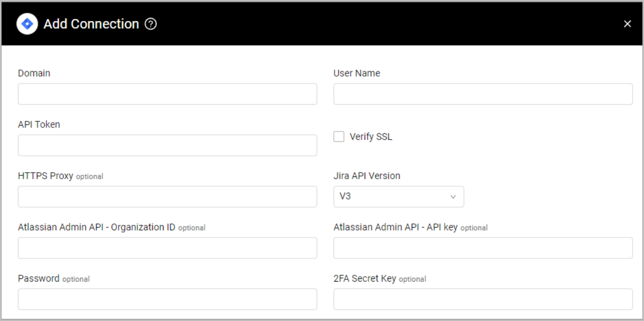Click into the API Token field

coord(168,145)
